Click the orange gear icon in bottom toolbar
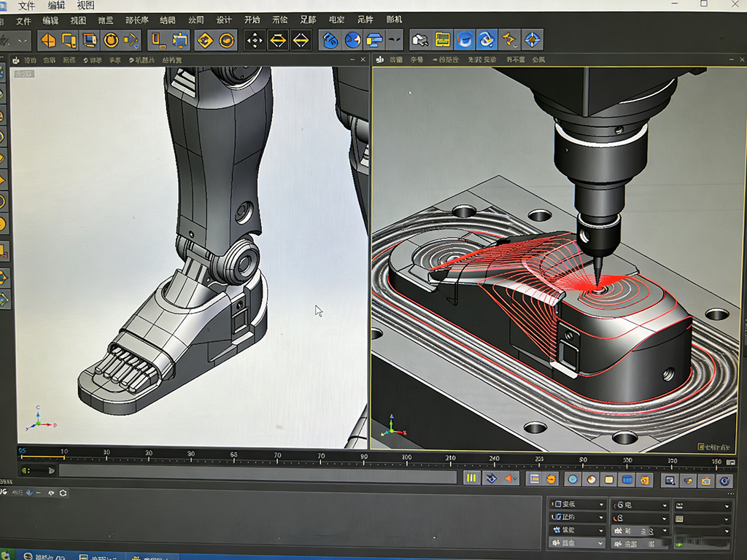This screenshot has width=747, height=560. (644, 480)
